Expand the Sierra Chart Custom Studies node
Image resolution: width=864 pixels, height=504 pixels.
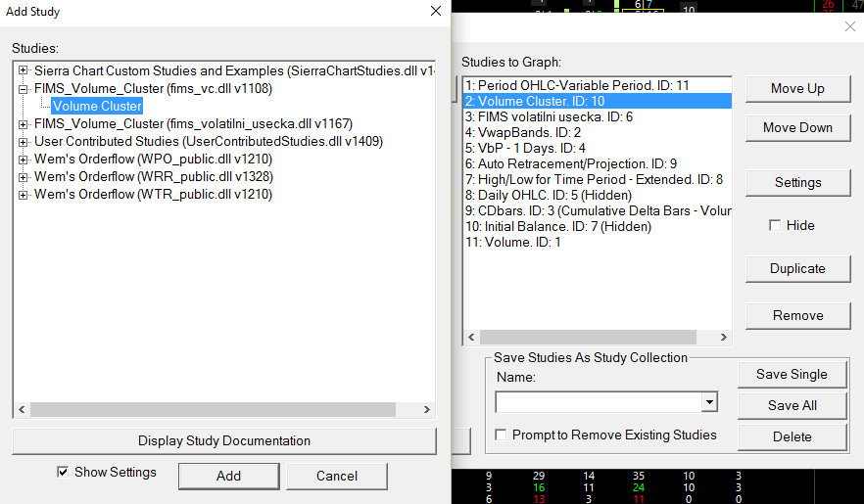click(x=23, y=70)
